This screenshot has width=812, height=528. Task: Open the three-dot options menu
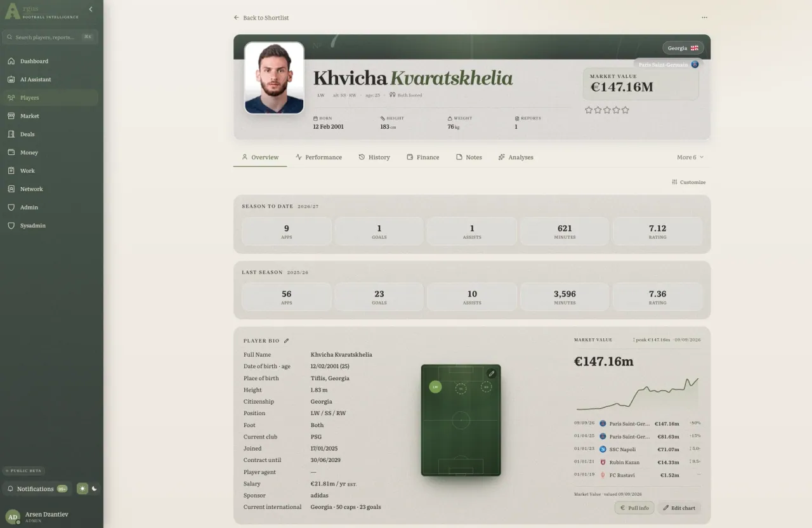[x=704, y=18]
